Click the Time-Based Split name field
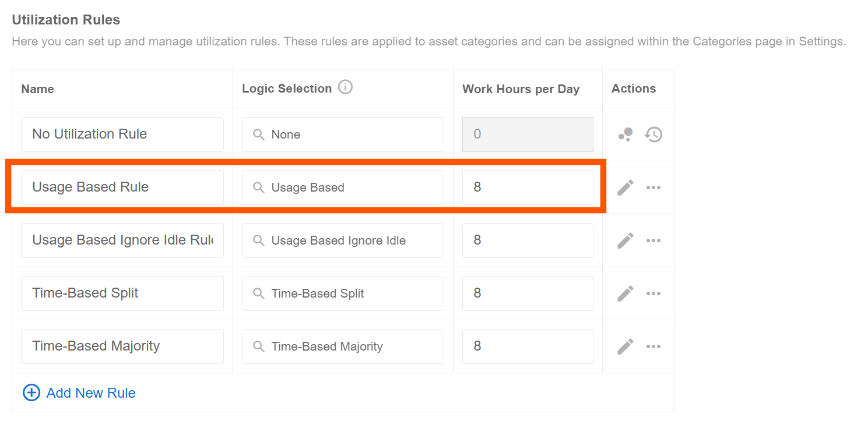The height and width of the screenshot is (421, 868). coord(122,293)
